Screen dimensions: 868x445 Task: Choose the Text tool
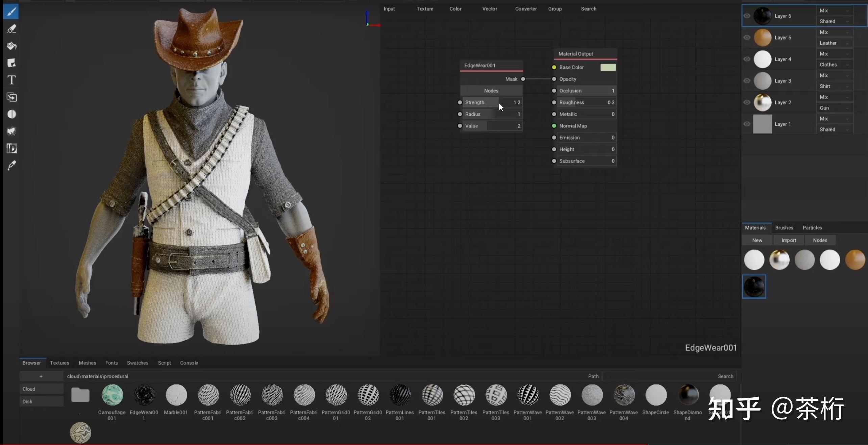[12, 80]
